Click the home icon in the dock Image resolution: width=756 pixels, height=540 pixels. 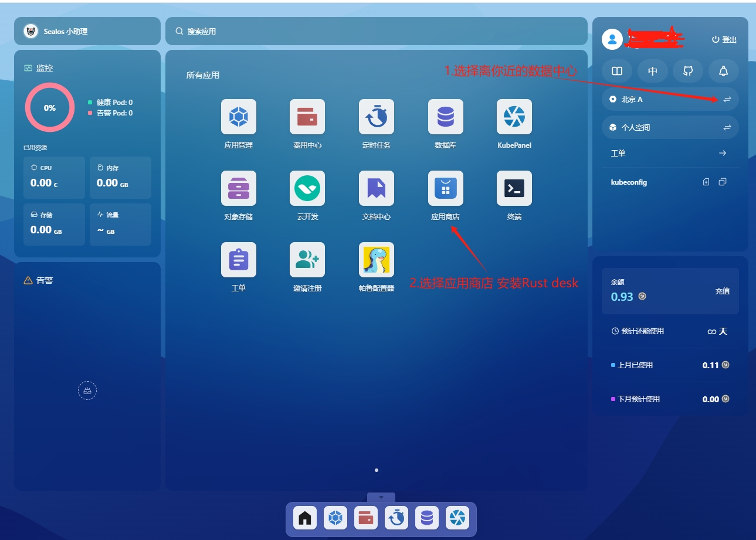pos(305,518)
